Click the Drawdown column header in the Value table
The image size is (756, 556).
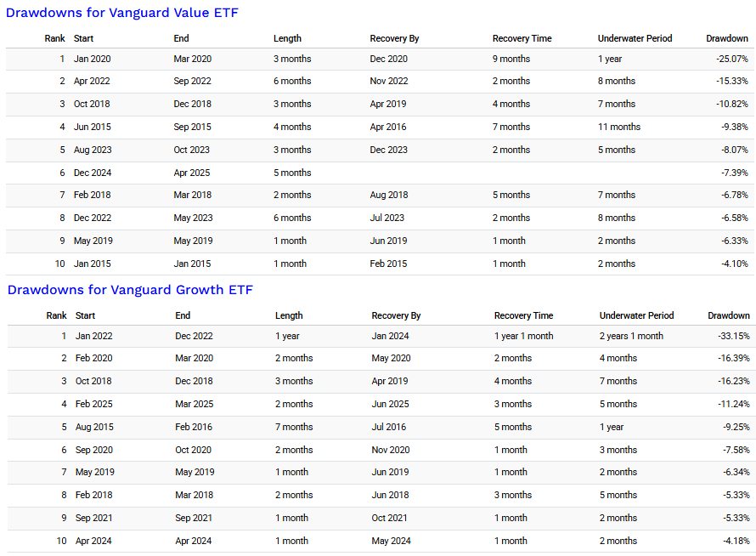[x=726, y=38]
